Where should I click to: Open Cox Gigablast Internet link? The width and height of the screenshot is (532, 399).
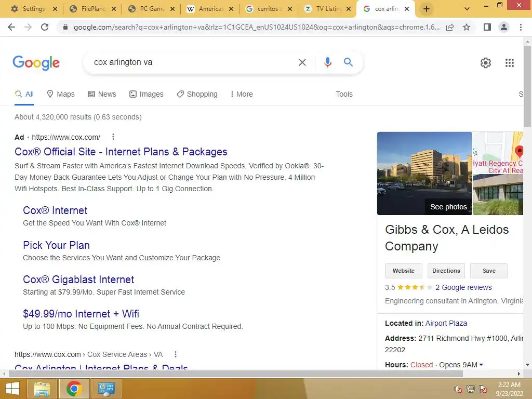click(x=78, y=280)
